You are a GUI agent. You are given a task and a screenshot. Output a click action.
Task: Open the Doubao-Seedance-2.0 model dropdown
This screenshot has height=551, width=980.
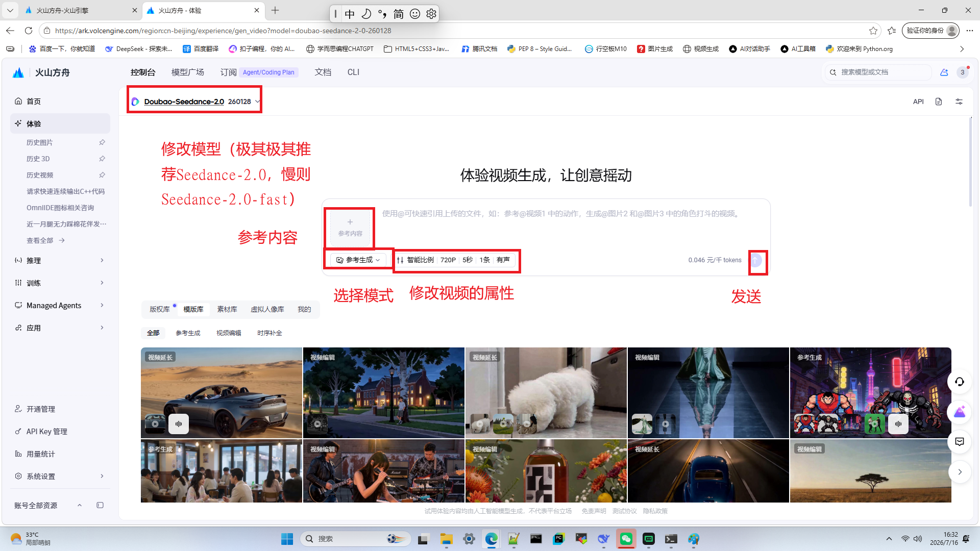tap(197, 102)
